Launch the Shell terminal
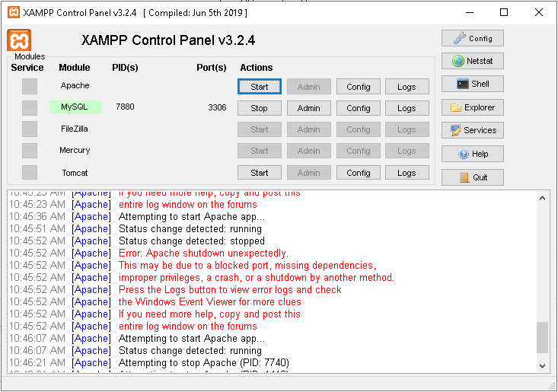 [473, 84]
